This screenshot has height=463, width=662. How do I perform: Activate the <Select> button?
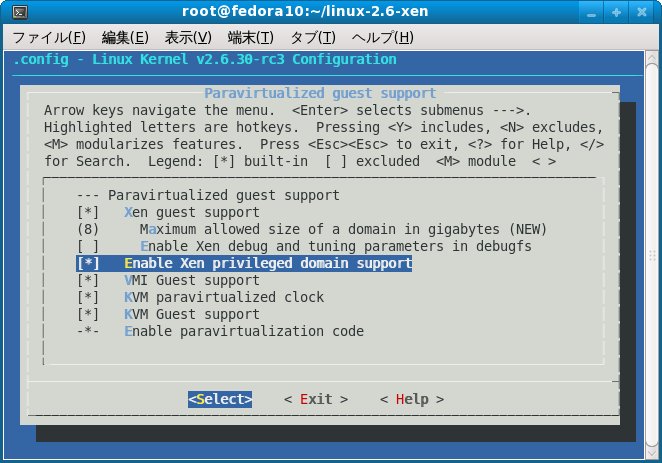(220, 399)
